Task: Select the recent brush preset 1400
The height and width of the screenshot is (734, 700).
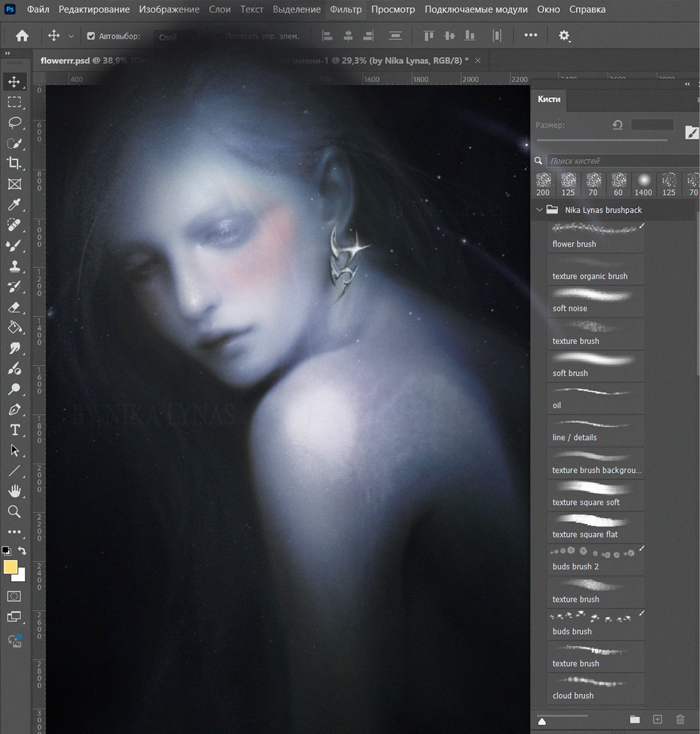Action: (643, 184)
